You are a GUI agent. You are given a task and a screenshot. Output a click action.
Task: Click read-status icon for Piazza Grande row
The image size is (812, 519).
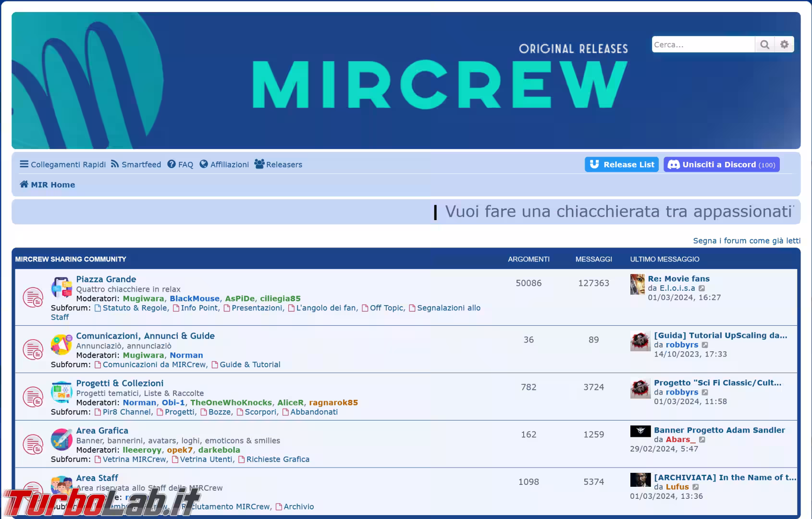[33, 297]
